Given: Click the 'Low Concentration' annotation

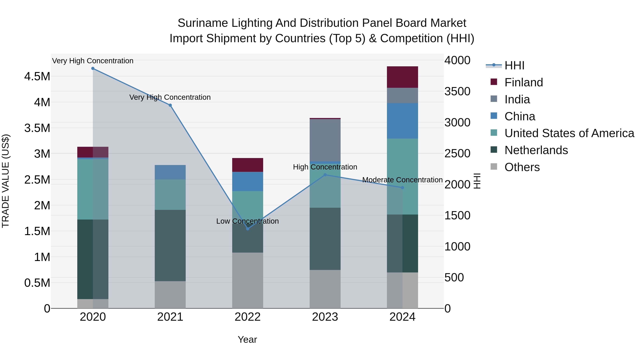Looking at the screenshot, I should point(248,221).
